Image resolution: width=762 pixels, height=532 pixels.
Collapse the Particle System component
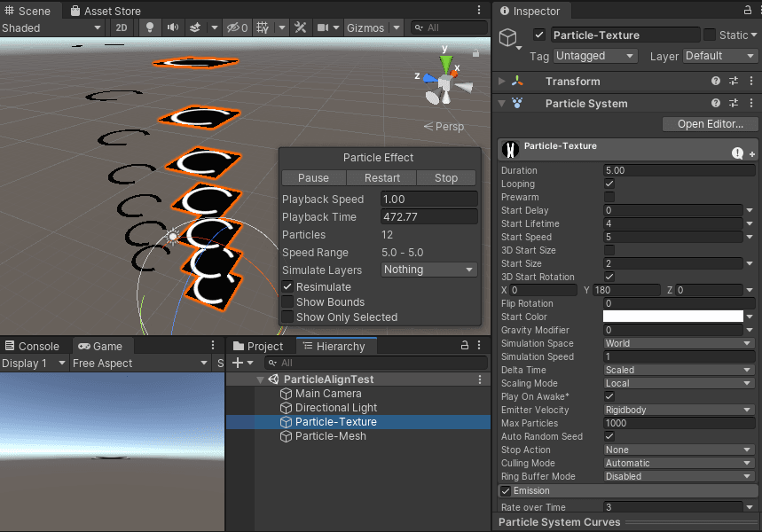pyautogui.click(x=502, y=103)
